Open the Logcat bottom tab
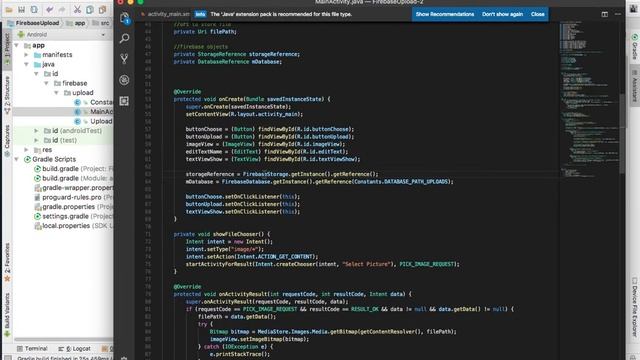Viewport: 640px width, 360px height. (x=74, y=349)
